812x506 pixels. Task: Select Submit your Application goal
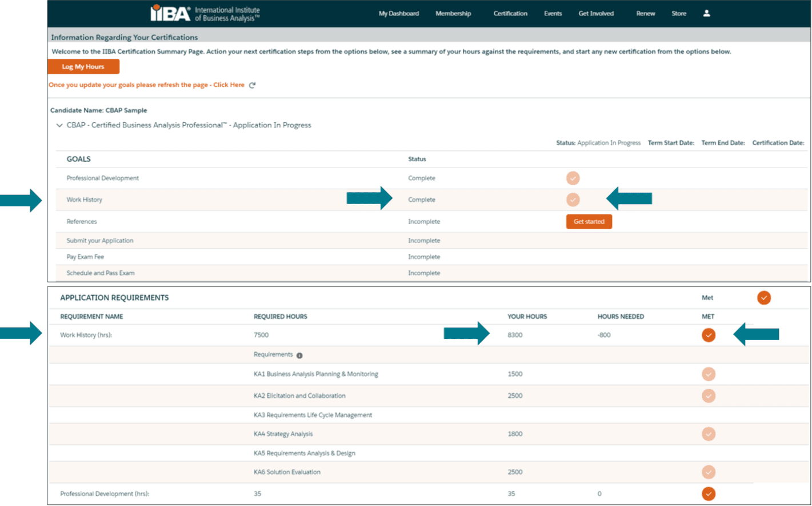point(100,241)
